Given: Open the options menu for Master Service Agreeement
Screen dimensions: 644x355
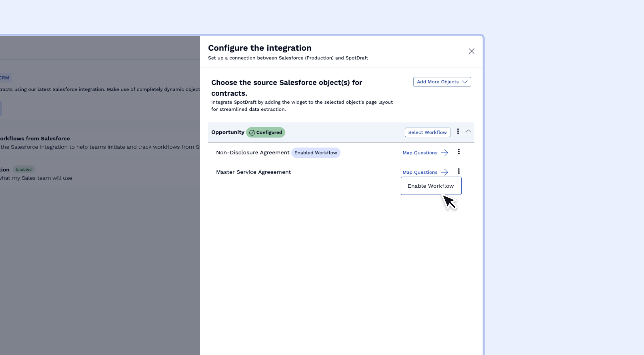Looking at the screenshot, I should click(459, 171).
